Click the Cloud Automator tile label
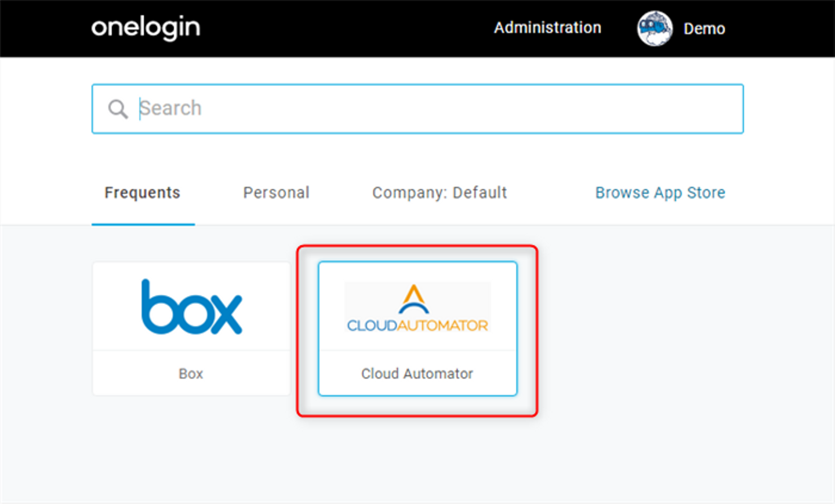The width and height of the screenshot is (835, 504). [x=418, y=374]
